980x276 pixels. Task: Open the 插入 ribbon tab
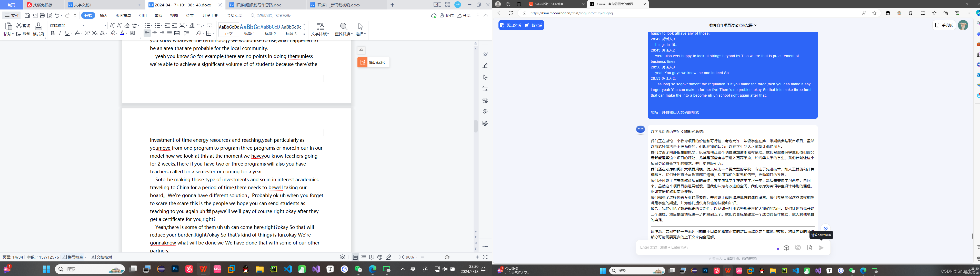pyautogui.click(x=104, y=16)
